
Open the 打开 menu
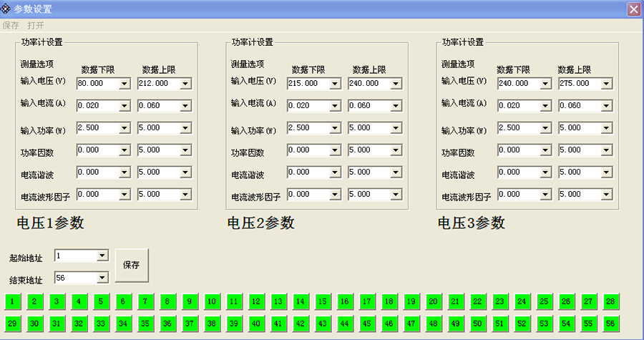[36, 25]
